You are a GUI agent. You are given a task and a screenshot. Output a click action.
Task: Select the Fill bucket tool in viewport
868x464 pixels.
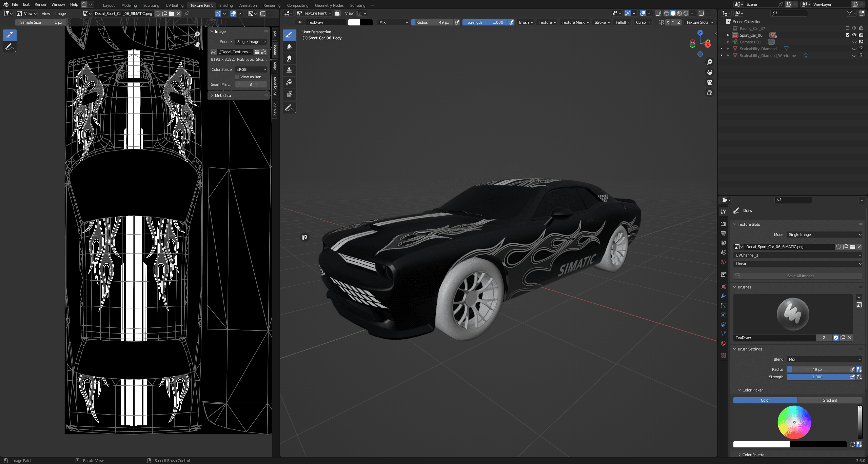(x=289, y=82)
